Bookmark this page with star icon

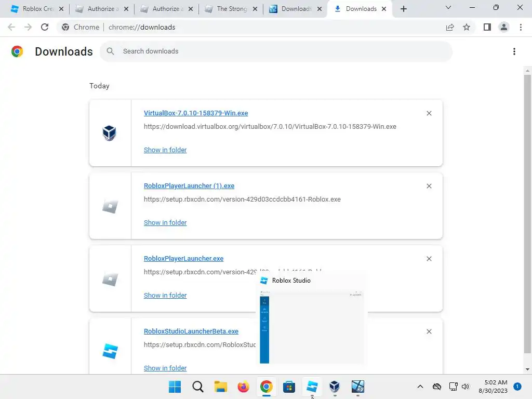(467, 27)
